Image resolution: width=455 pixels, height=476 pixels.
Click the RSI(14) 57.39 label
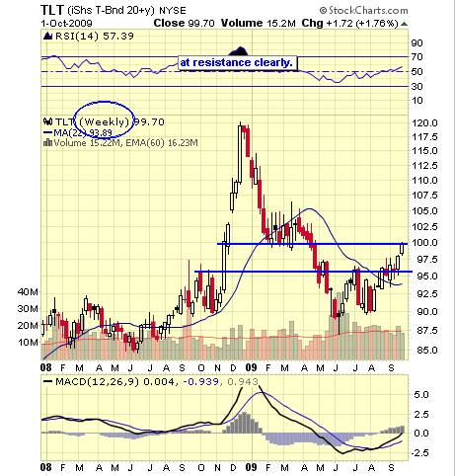(95, 36)
